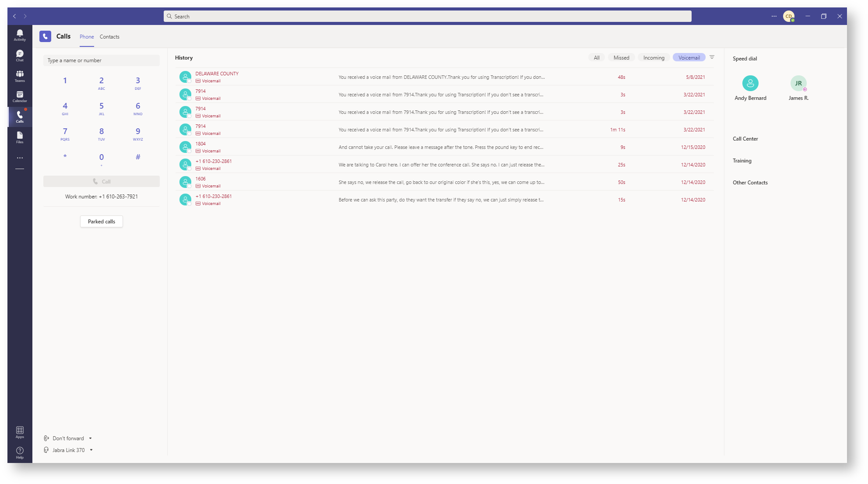Open the Activity bell icon
The height and width of the screenshot is (484, 868).
click(x=20, y=35)
